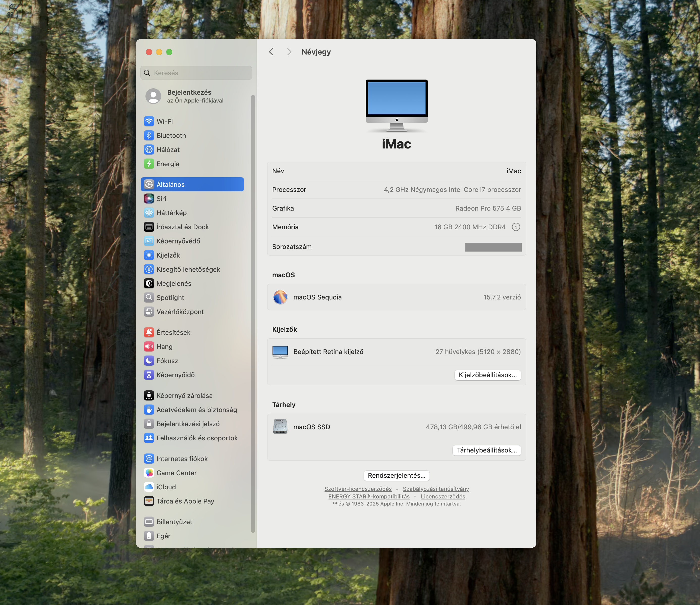
Task: Open Siri settings icon
Action: click(149, 199)
